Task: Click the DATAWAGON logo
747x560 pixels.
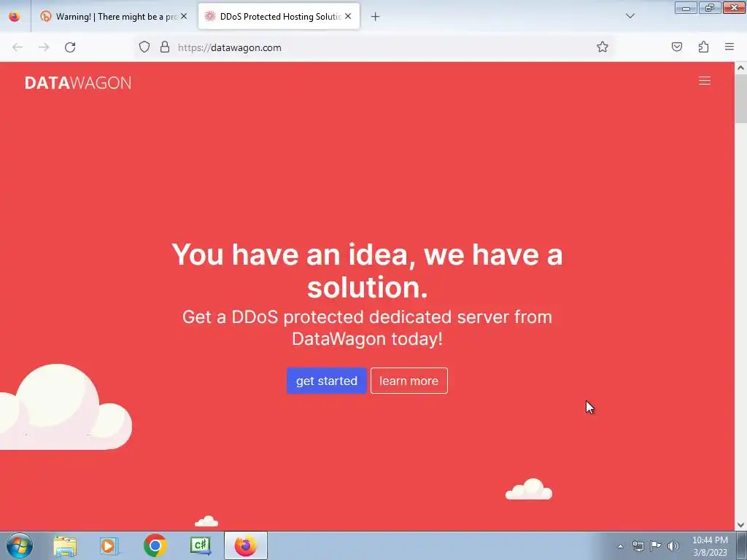Action: pos(78,83)
